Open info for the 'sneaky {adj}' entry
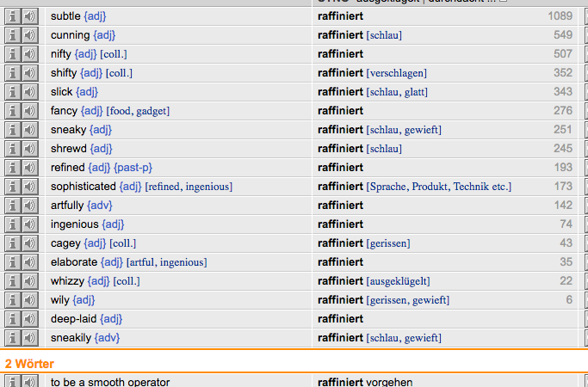Screen dimensions: 588x387 pos(12,130)
